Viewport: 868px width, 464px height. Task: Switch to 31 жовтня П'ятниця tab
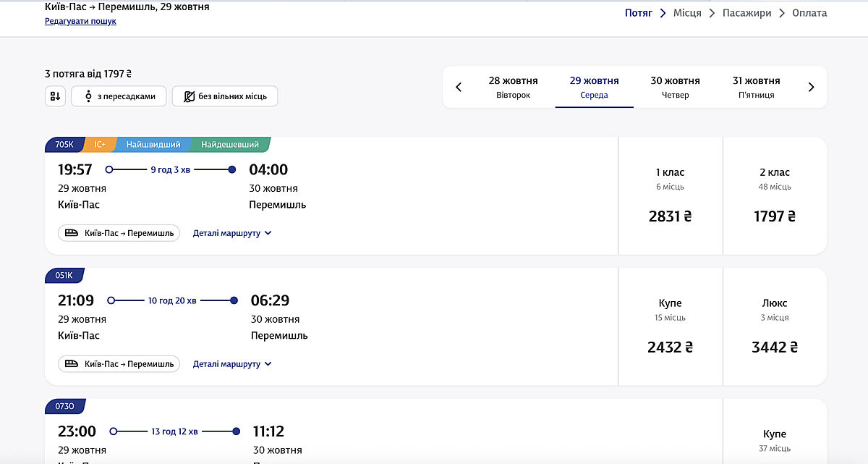(x=756, y=87)
